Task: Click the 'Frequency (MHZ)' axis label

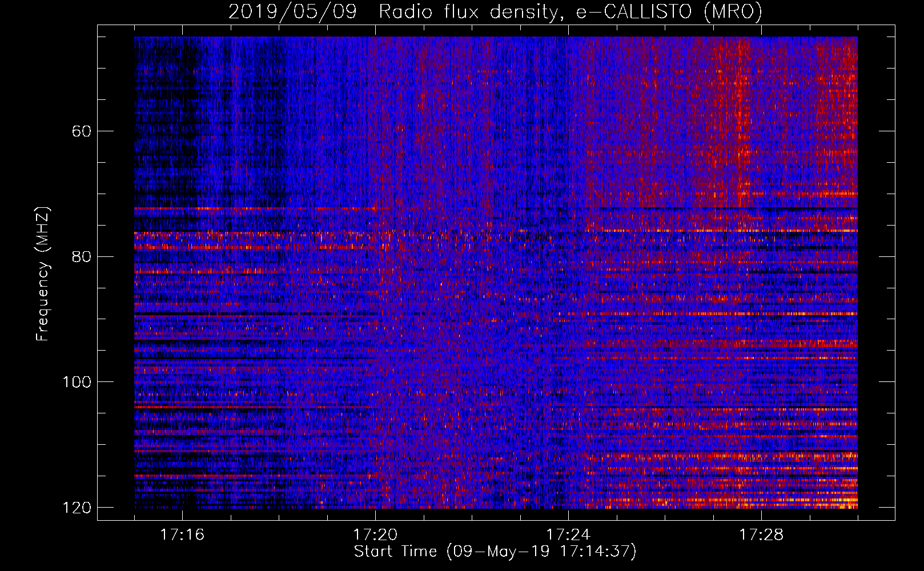Action: coord(43,274)
